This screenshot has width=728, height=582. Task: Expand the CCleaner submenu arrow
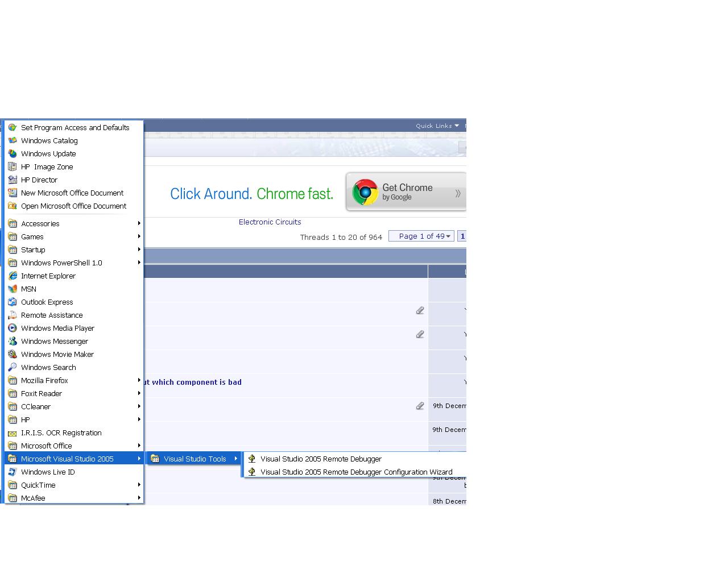139,406
